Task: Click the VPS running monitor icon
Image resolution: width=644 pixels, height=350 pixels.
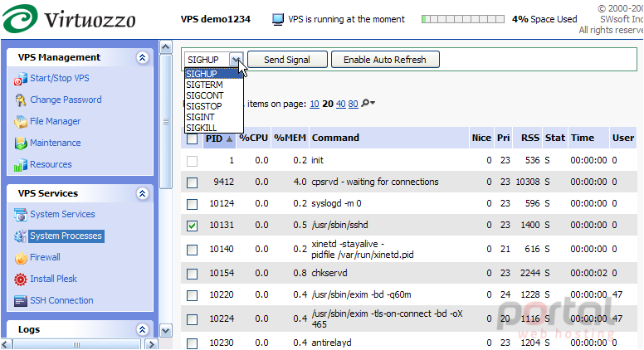Action: [x=278, y=19]
